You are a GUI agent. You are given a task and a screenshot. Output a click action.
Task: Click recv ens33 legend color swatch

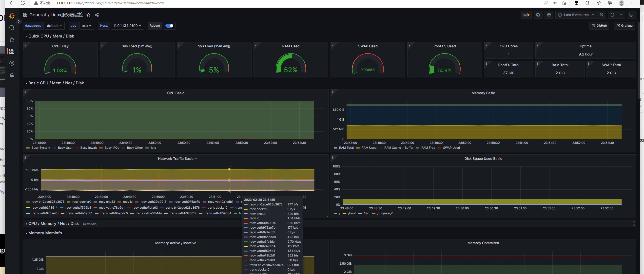[95, 202]
